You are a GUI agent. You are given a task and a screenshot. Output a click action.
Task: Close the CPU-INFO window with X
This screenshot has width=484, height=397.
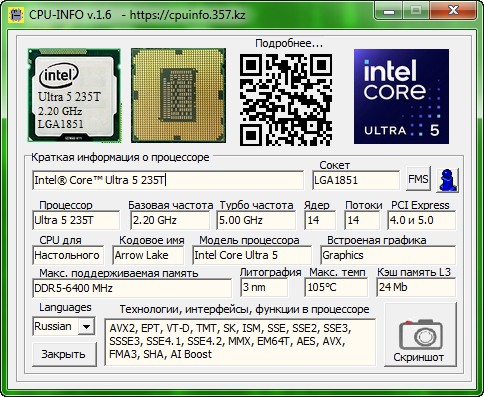pos(453,11)
